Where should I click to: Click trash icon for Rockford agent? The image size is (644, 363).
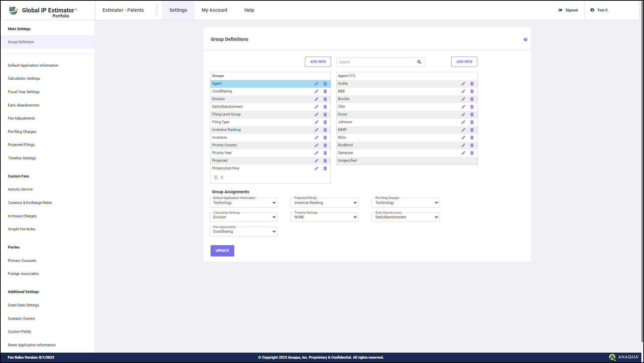tap(472, 145)
